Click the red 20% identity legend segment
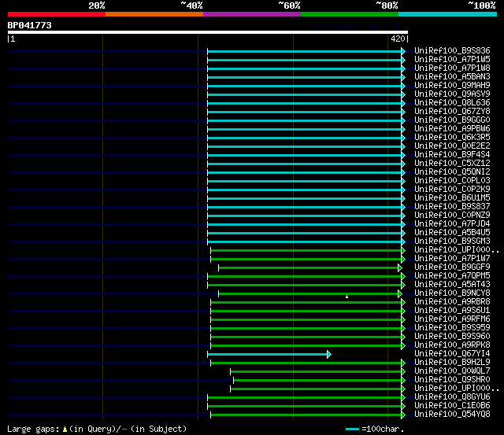Viewport: 504px width, 435px height. (x=57, y=14)
